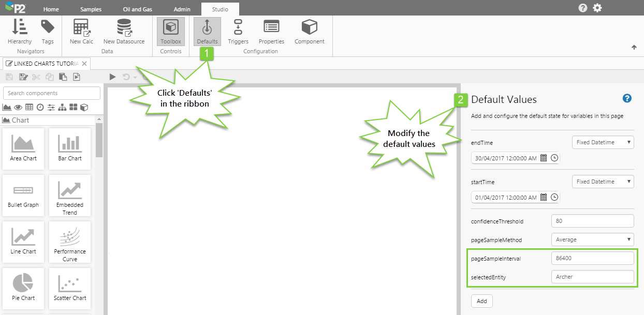Open the settings gear in top bar
644x315 pixels.
(597, 8)
